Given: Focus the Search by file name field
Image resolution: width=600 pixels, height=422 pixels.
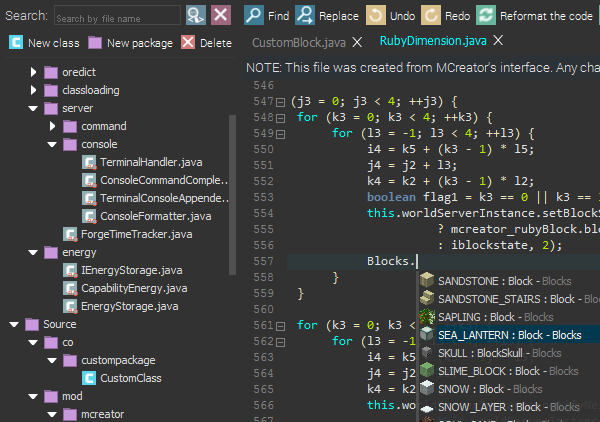Looking at the screenshot, I should (x=117, y=15).
